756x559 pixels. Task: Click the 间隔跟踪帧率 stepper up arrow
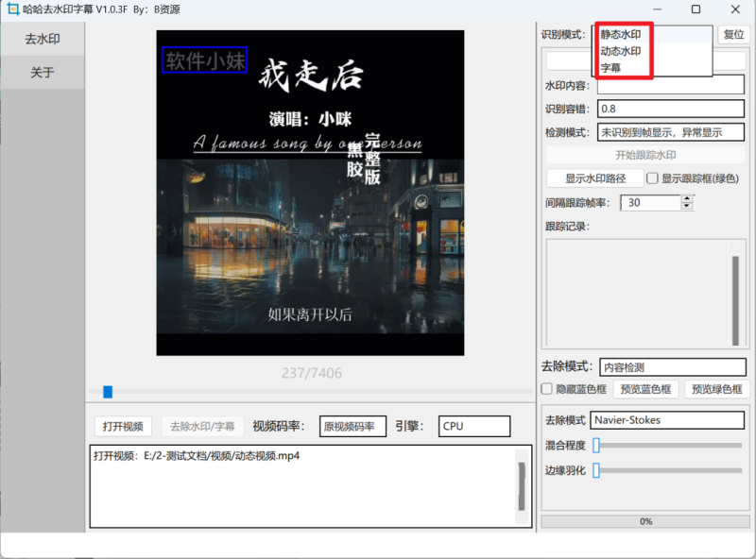(687, 197)
